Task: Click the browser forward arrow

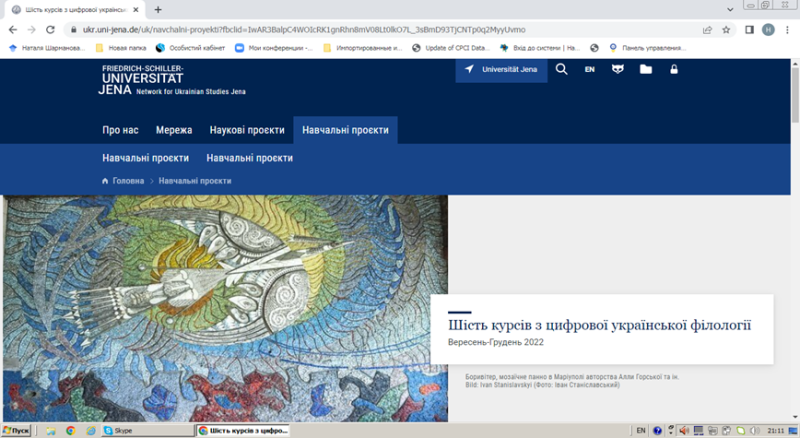Action: pyautogui.click(x=32, y=30)
